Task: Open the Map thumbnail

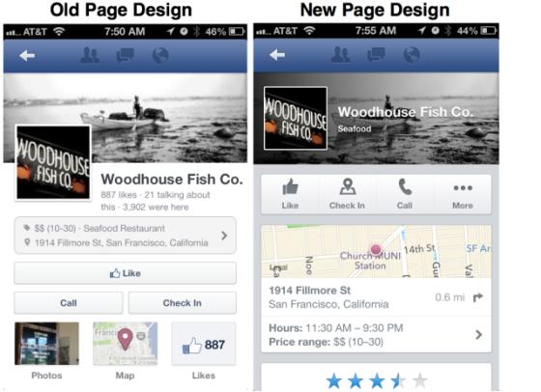Action: (x=126, y=344)
